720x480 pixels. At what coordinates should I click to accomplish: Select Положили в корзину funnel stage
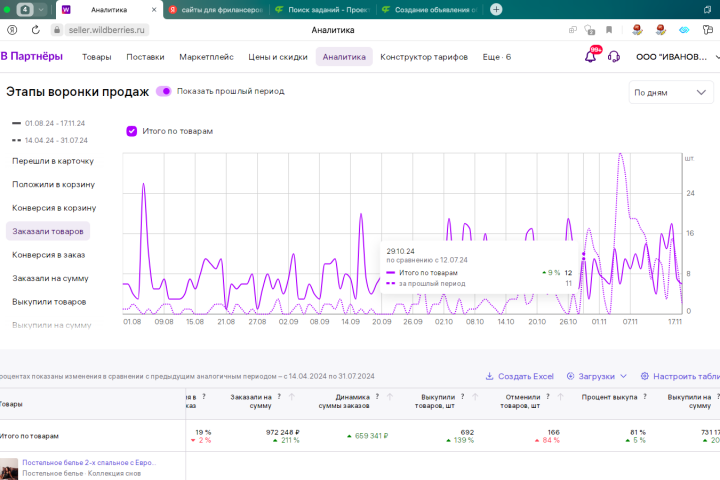click(x=53, y=185)
